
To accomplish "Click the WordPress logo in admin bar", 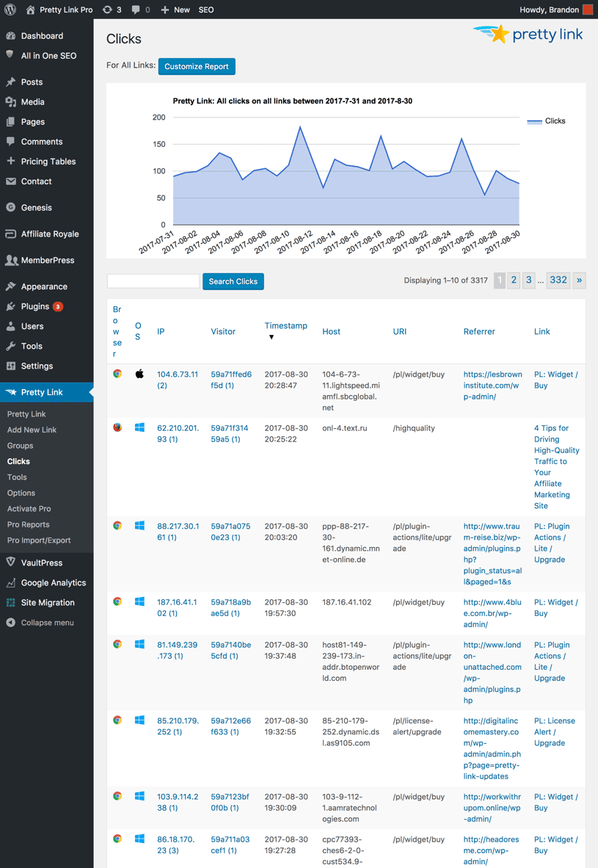I will [x=10, y=10].
